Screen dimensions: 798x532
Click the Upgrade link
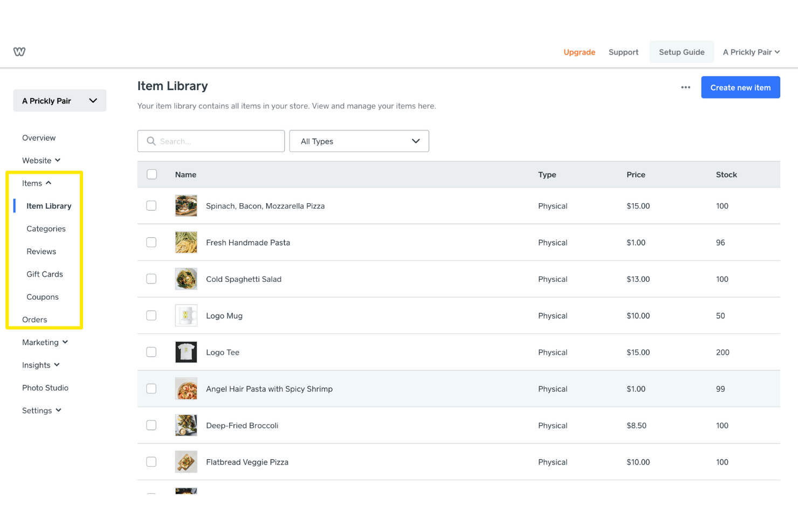point(580,52)
